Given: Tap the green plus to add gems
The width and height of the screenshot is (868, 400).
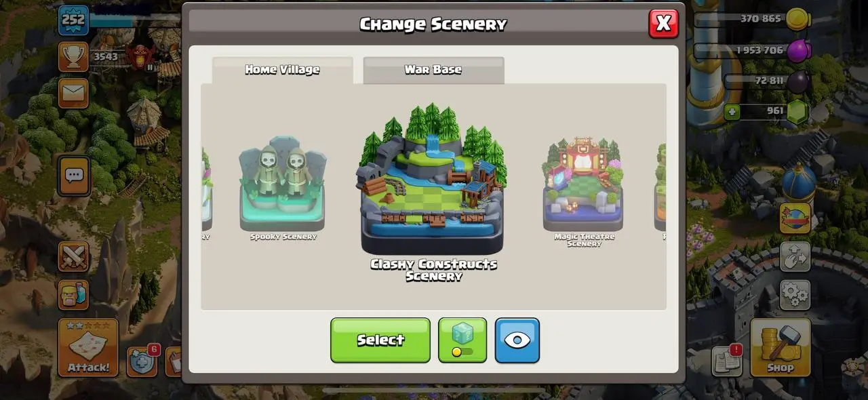Looking at the screenshot, I should pyautogui.click(x=732, y=111).
